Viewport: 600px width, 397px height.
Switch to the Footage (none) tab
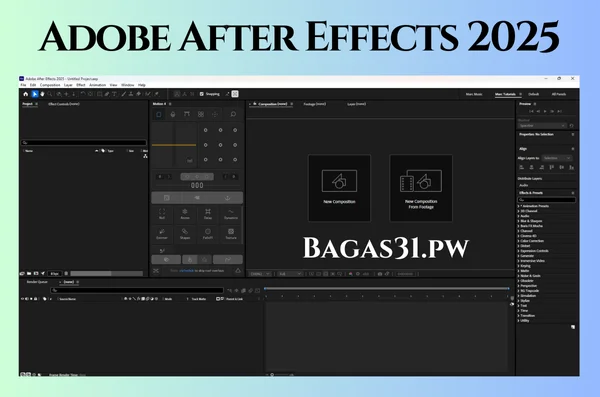[x=315, y=104]
